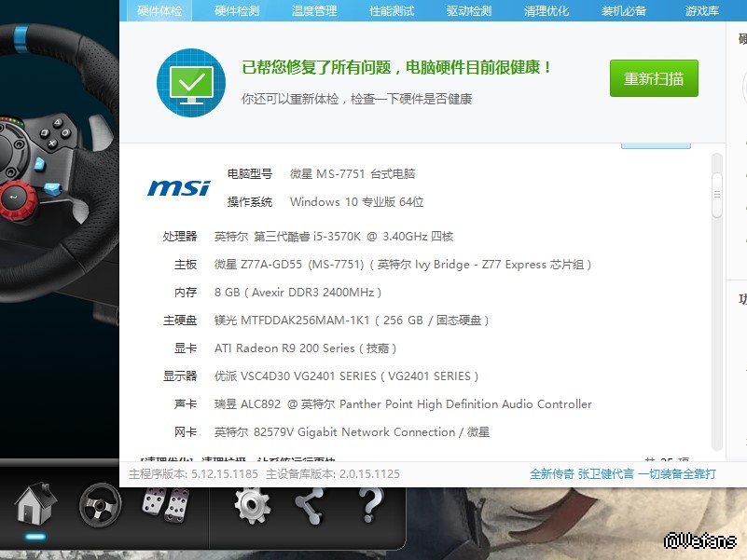Open the 清理优化 tab

tap(546, 11)
